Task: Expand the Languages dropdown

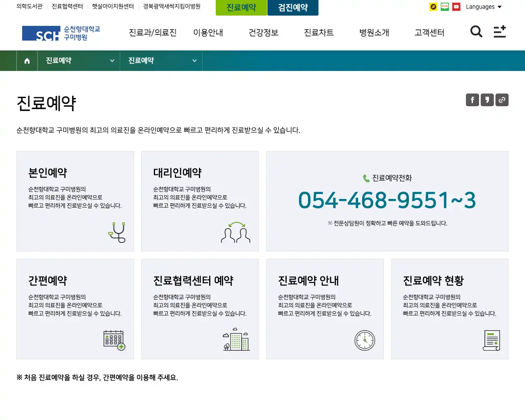Action: (484, 7)
